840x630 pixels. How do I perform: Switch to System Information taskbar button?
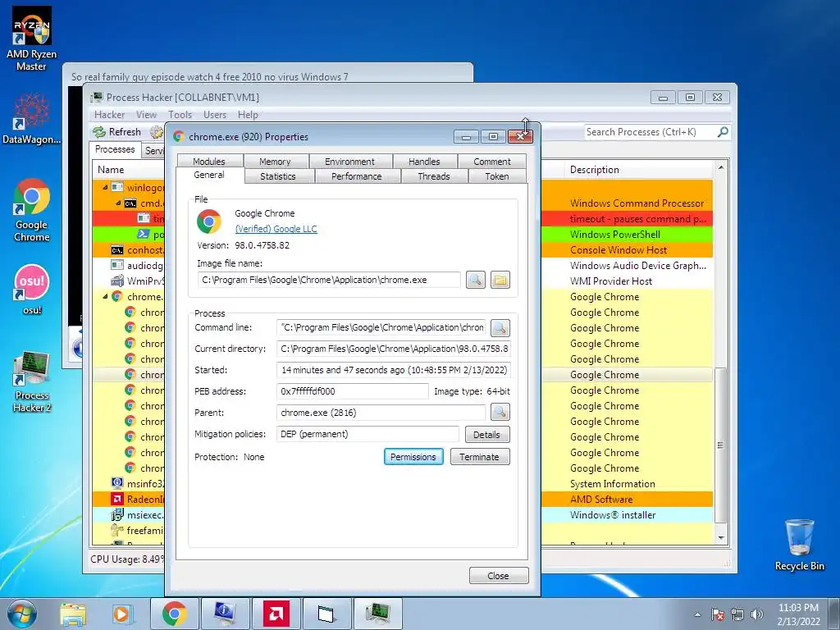tap(226, 614)
